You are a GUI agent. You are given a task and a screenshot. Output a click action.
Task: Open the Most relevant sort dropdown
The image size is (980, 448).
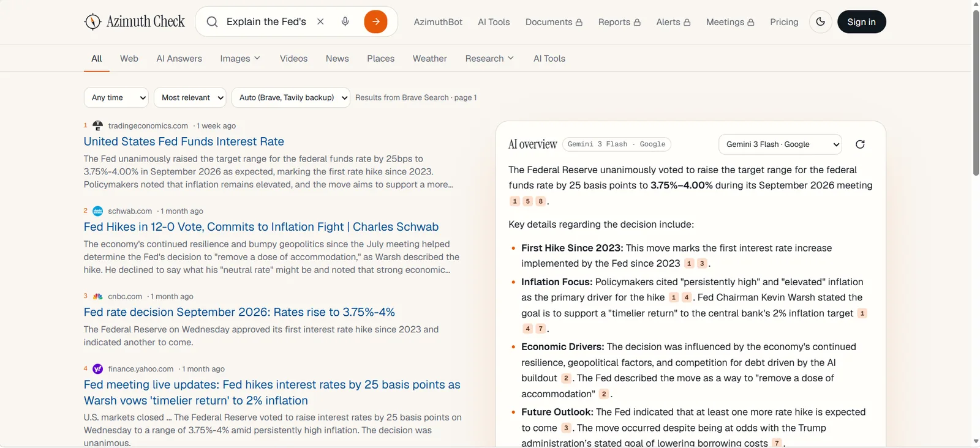tap(190, 97)
